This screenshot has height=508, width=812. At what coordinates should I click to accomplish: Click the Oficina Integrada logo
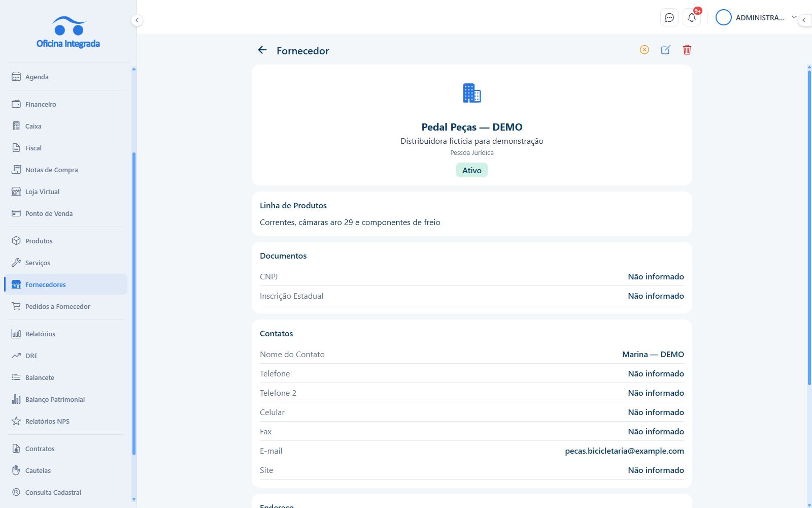[x=68, y=32]
